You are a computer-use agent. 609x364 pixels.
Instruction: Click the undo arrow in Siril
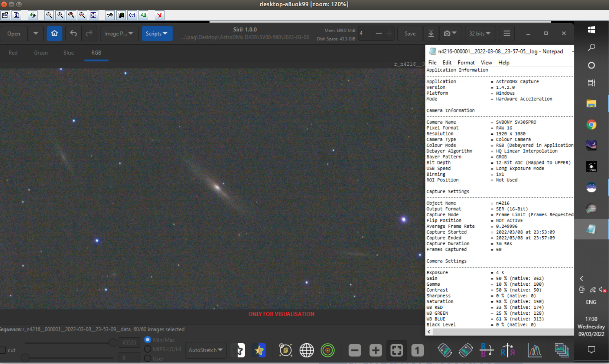tap(74, 33)
